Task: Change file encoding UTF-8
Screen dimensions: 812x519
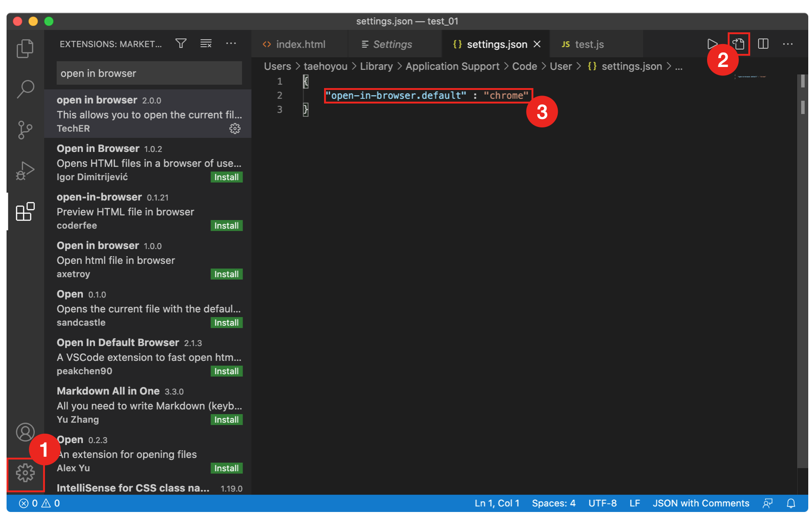Action: tap(602, 503)
